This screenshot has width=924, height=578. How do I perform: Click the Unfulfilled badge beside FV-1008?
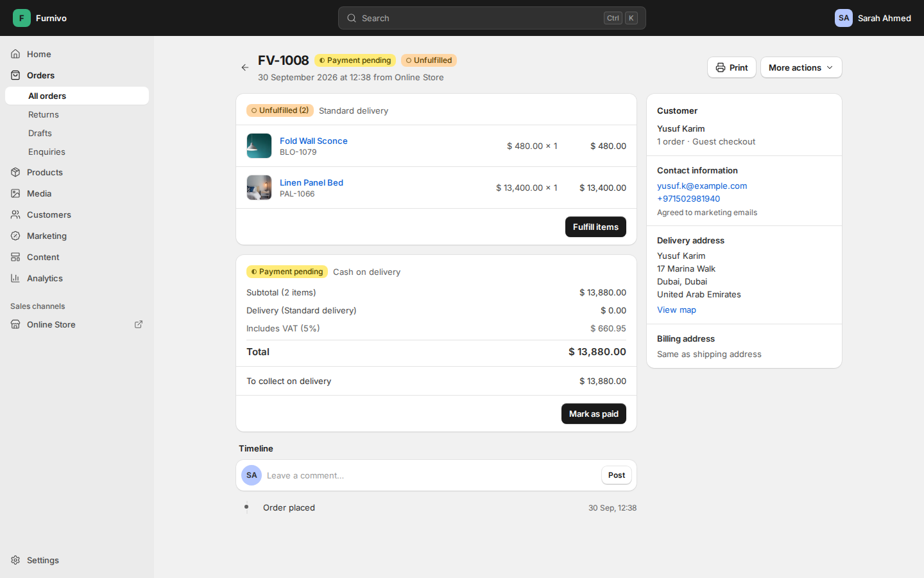point(429,60)
